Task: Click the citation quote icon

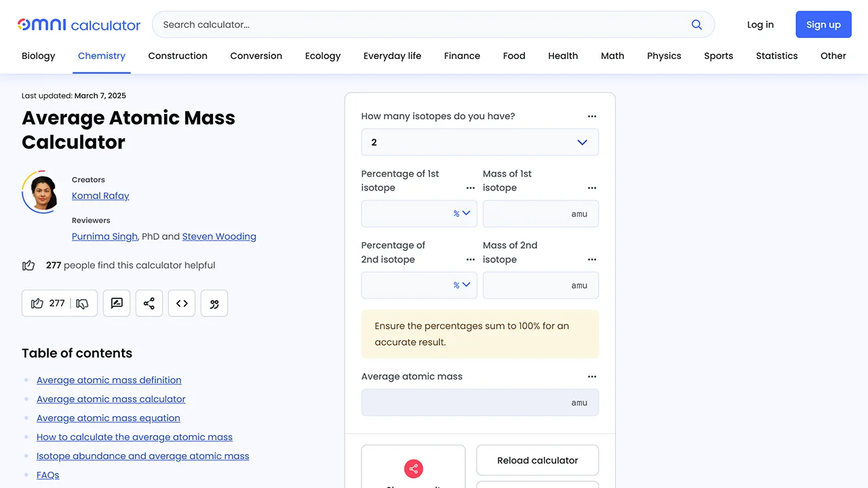Action: point(214,303)
